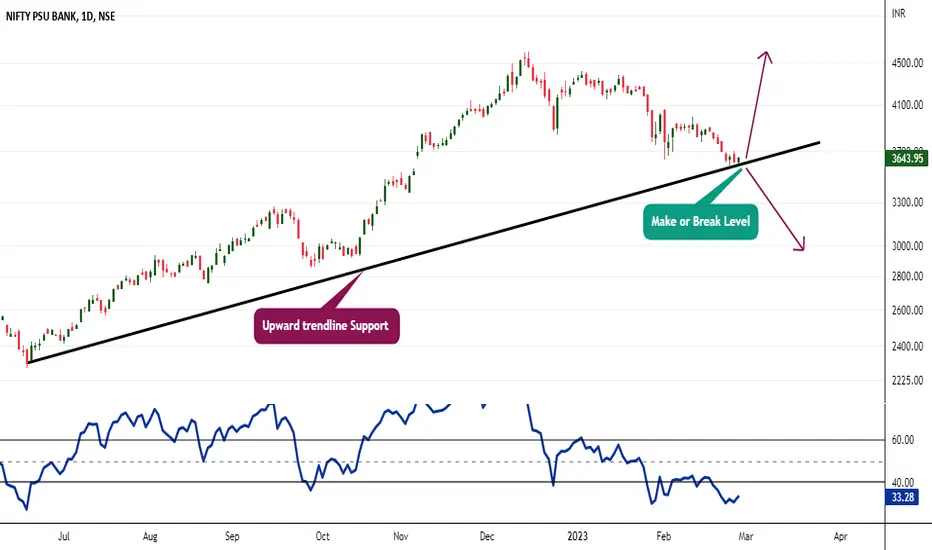Click the downward purple arrow head

(799, 244)
